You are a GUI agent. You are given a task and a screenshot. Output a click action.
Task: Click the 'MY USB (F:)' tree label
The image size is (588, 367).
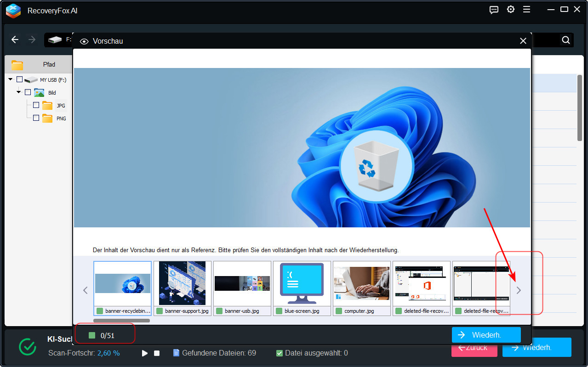[53, 80]
